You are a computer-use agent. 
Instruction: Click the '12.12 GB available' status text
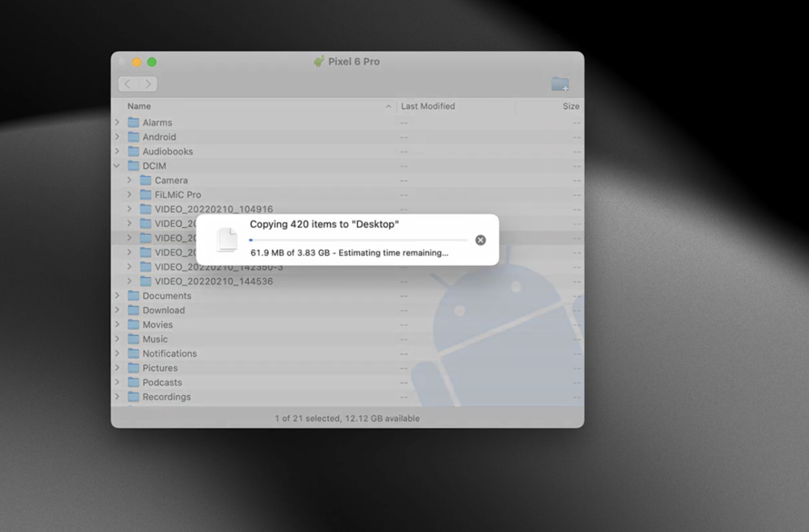382,419
